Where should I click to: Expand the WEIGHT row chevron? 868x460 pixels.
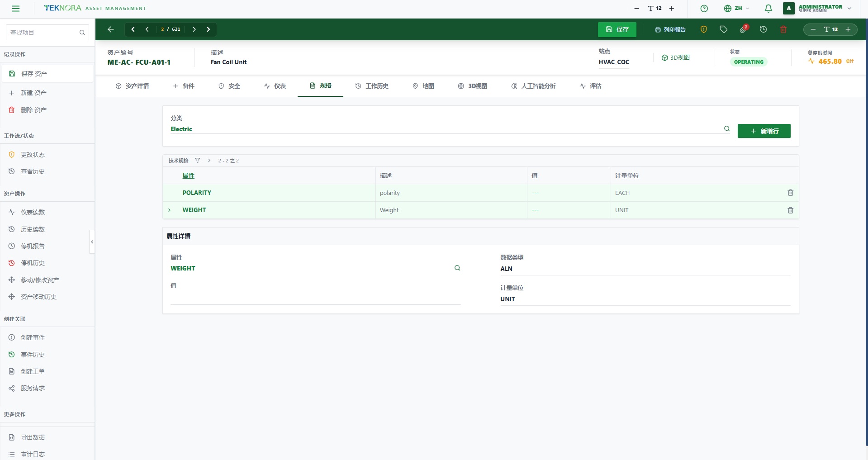170,210
